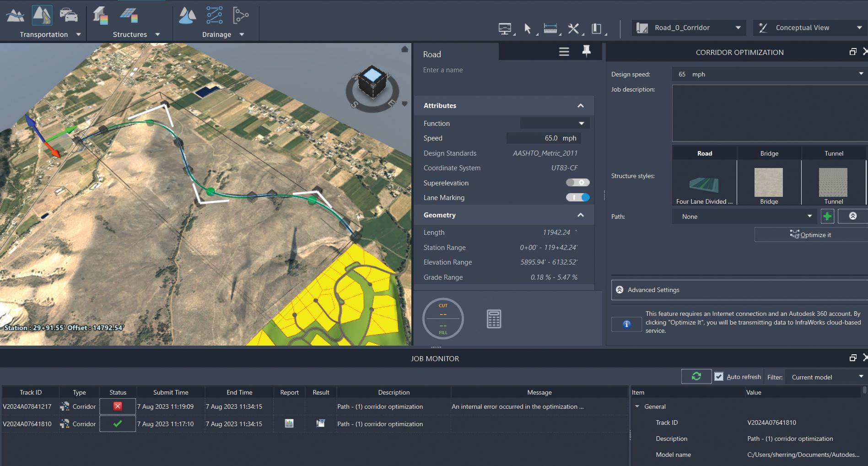Open the quantities calculator icon

(x=494, y=319)
